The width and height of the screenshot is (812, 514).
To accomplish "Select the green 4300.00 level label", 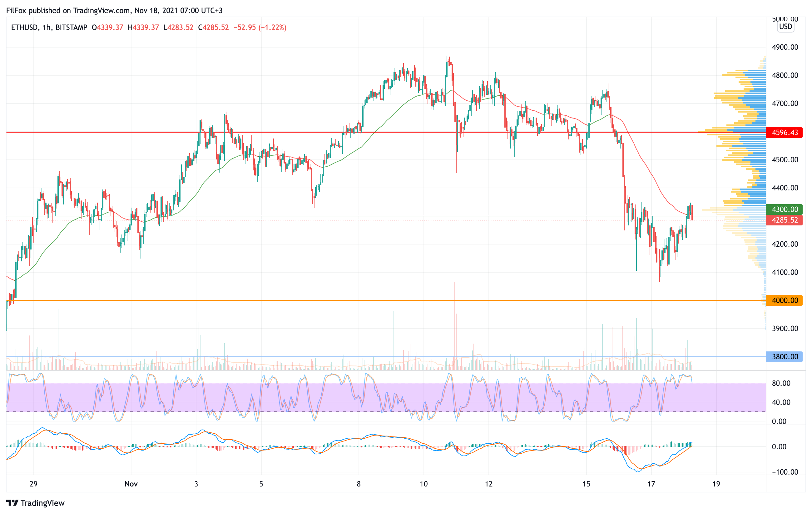I will point(784,209).
